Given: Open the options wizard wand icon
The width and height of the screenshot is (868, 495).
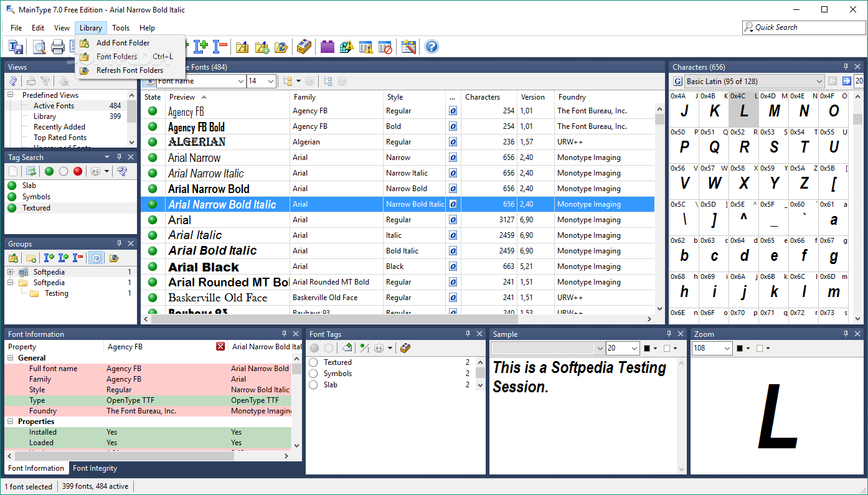Looking at the screenshot, I should [x=408, y=47].
